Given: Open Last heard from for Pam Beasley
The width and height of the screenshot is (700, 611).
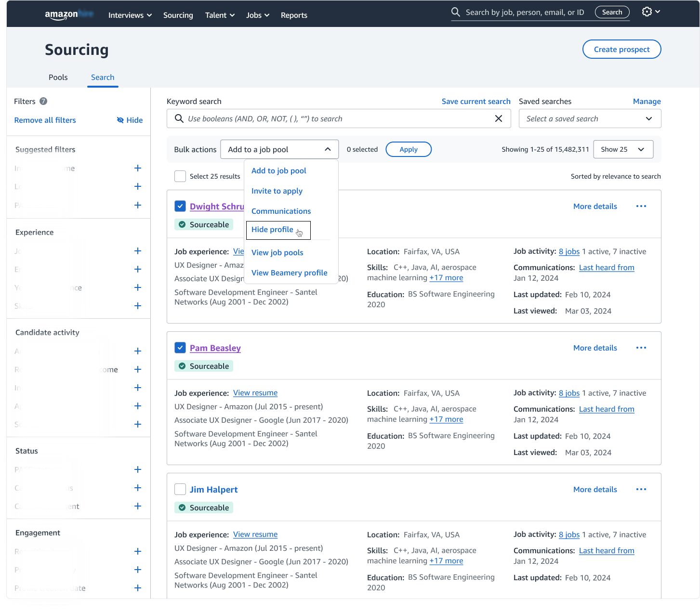Looking at the screenshot, I should click(607, 409).
